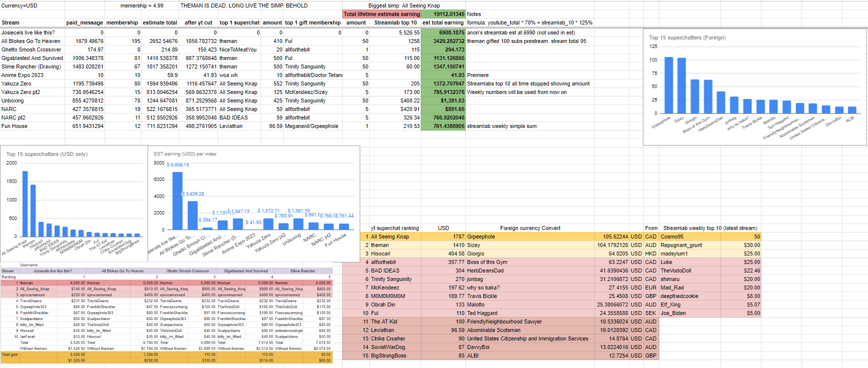868x368 pixels.
Task: Select 'Joe_Biden' Streamlab entry
Action: click(673, 313)
